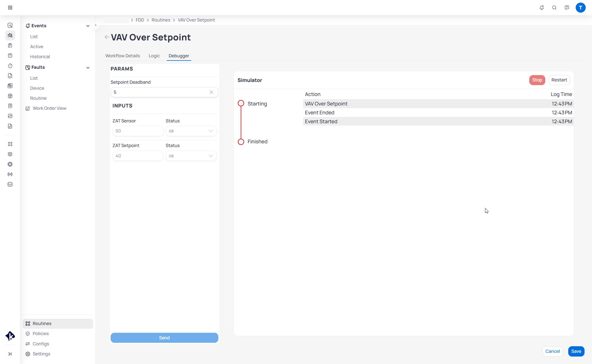Image resolution: width=592 pixels, height=364 pixels.
Task: Select the VAV Over Setpoint log row
Action: (438, 104)
